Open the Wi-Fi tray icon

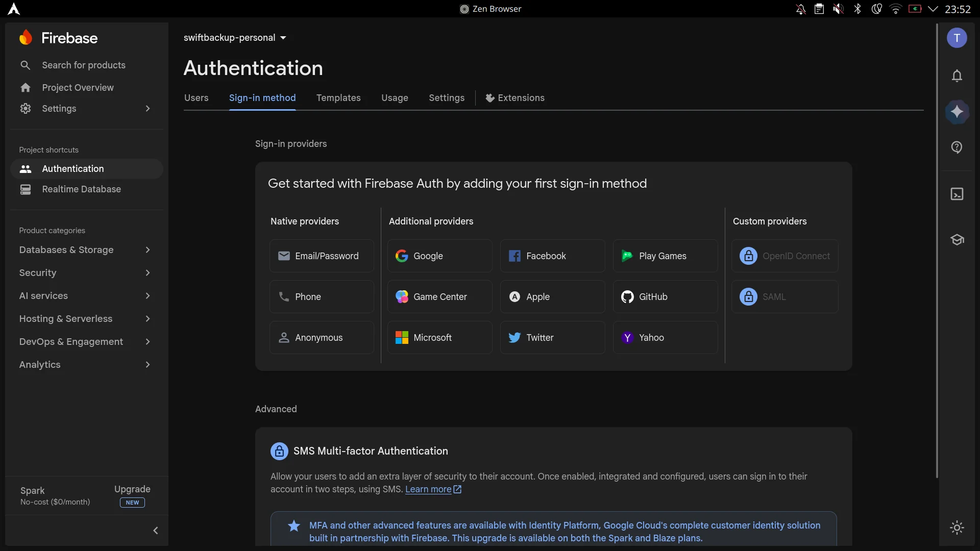pos(896,9)
